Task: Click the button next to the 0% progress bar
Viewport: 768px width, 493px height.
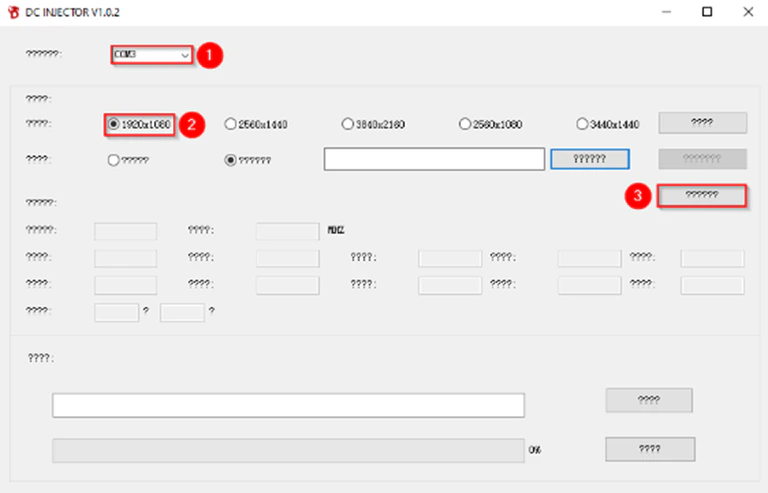Action: point(650,449)
